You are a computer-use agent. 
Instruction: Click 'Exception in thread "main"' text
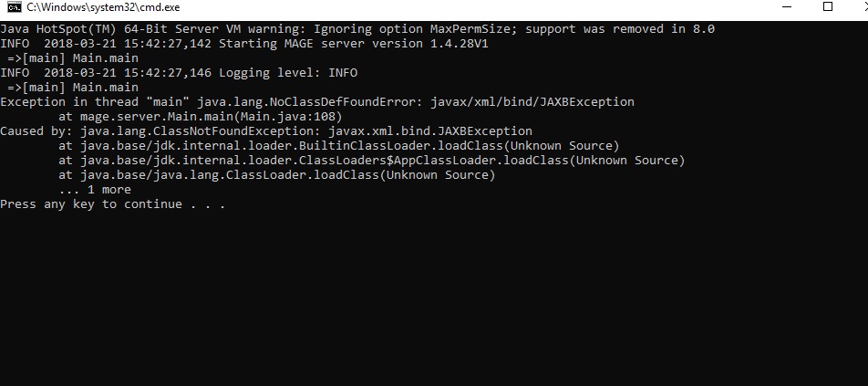coord(94,102)
